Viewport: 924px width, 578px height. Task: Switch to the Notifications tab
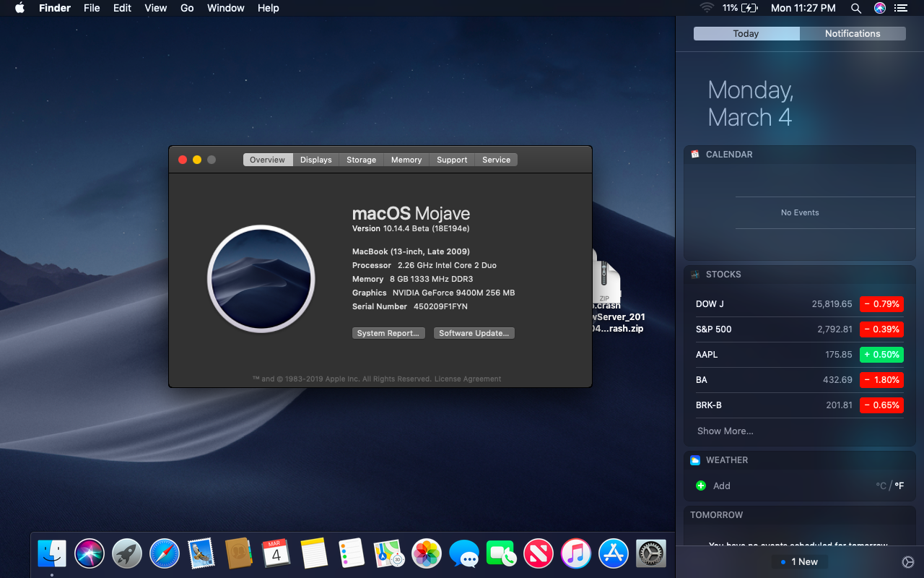click(x=852, y=34)
